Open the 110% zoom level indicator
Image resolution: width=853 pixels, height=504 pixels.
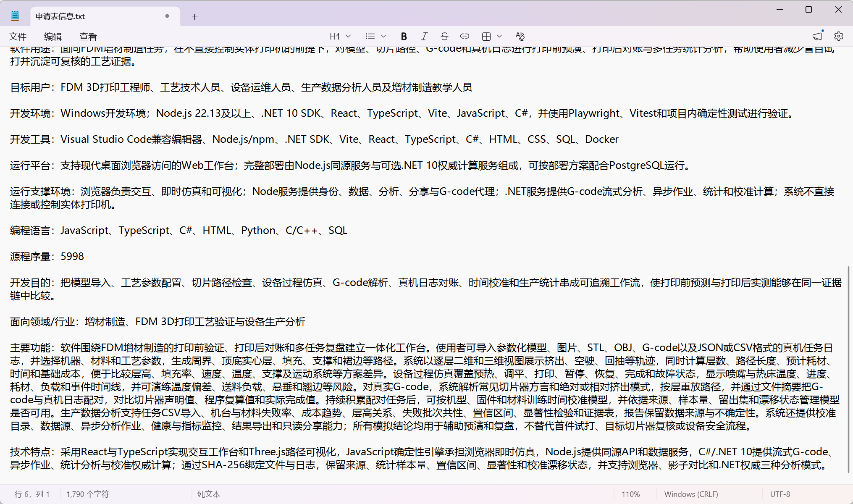pos(631,494)
